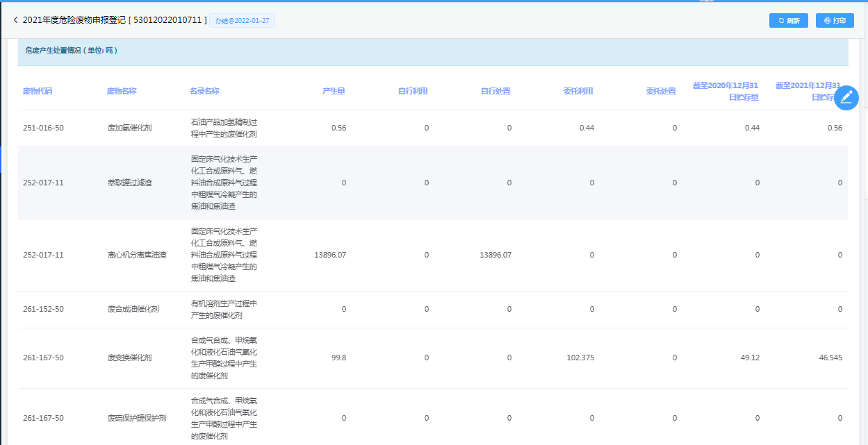The image size is (868, 445).
Task: Select the waste name 萃取塔过滤渣
Action: click(x=130, y=183)
